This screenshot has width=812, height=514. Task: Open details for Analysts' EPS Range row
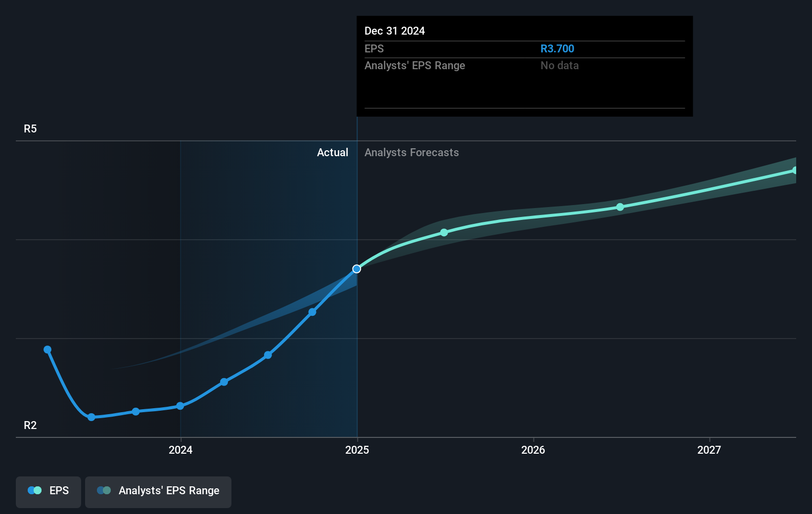[414, 65]
